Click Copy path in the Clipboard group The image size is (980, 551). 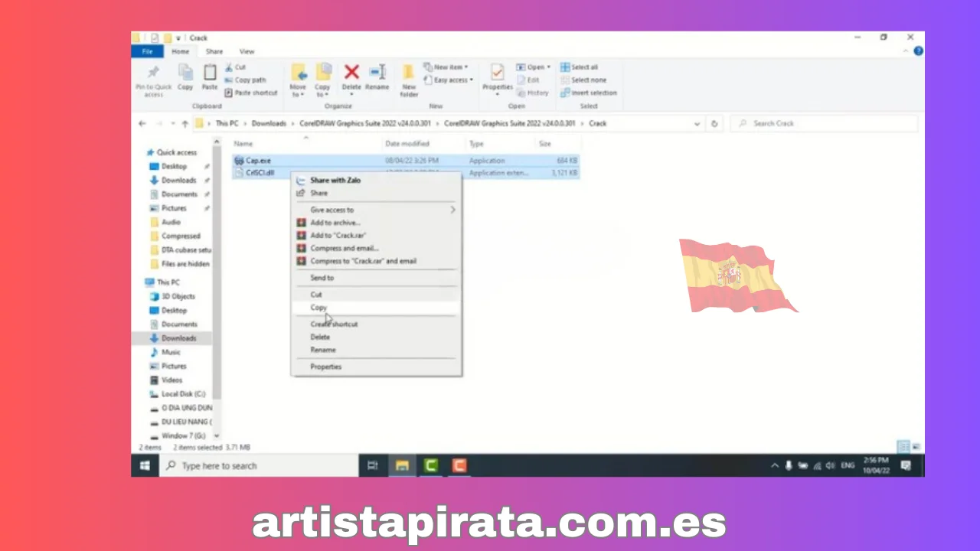[246, 80]
